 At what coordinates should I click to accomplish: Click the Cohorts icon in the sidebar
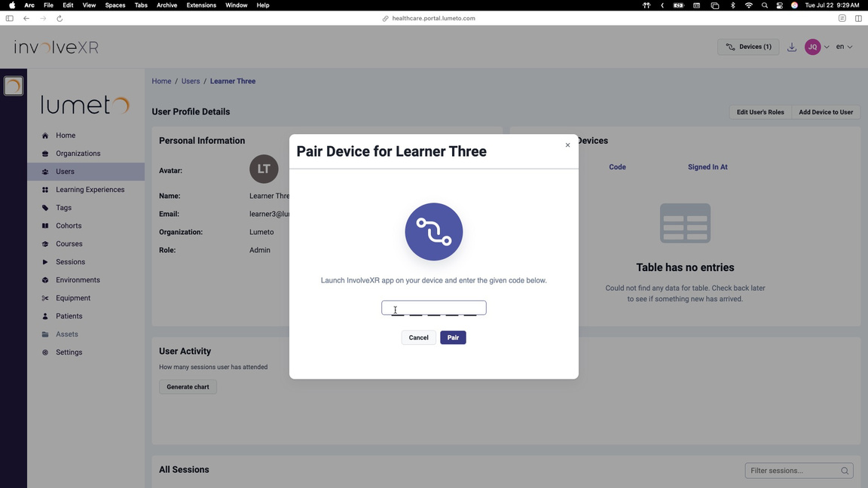pos(45,226)
